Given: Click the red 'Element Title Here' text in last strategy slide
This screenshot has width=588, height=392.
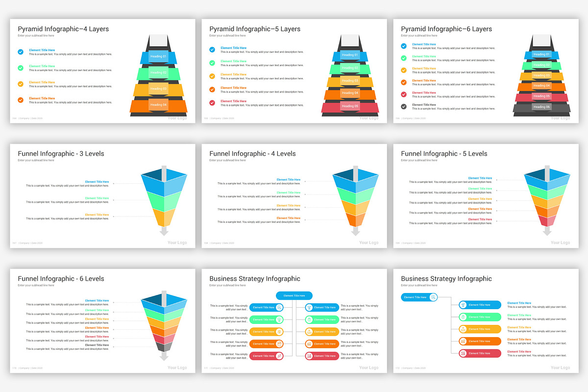Looking at the screenshot, I should 519,352.
